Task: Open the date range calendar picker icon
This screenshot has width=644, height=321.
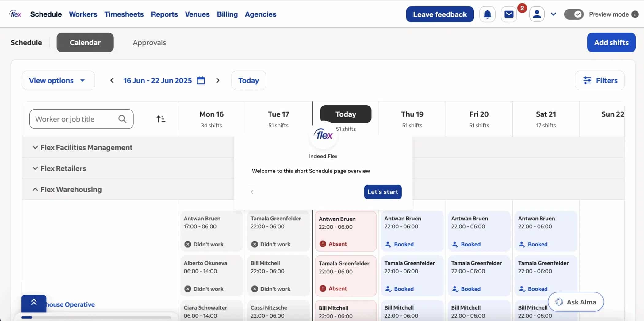Action: pos(201,80)
